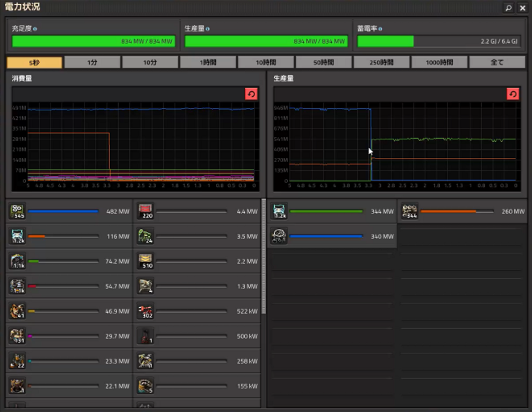
Task: Reset the consumption graph with red button
Action: click(251, 94)
